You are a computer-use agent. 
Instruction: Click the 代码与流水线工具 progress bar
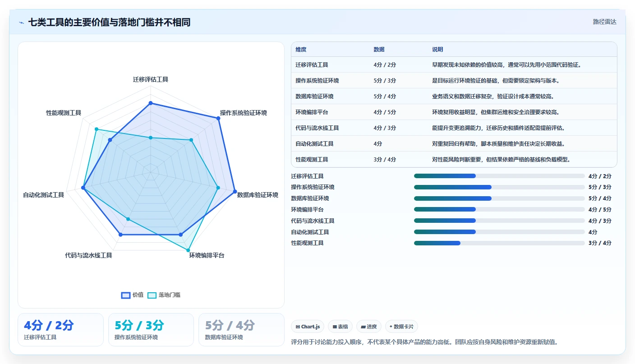pyautogui.click(x=499, y=221)
